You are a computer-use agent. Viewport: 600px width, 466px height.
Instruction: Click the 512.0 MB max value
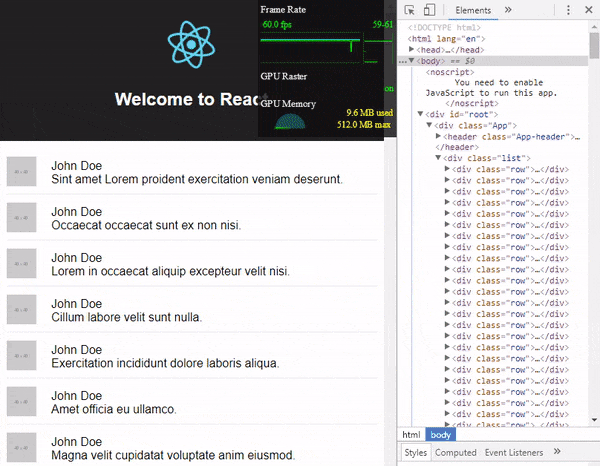(364, 124)
